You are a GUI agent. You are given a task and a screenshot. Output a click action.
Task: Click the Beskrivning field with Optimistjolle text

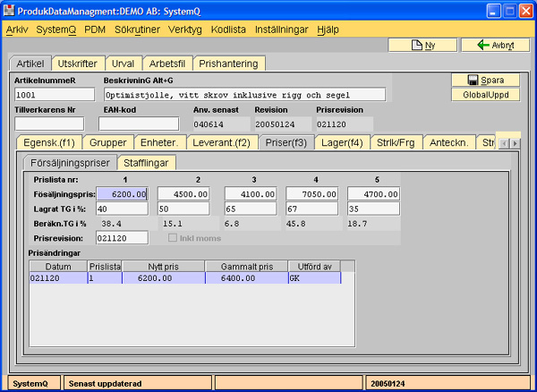click(x=245, y=95)
